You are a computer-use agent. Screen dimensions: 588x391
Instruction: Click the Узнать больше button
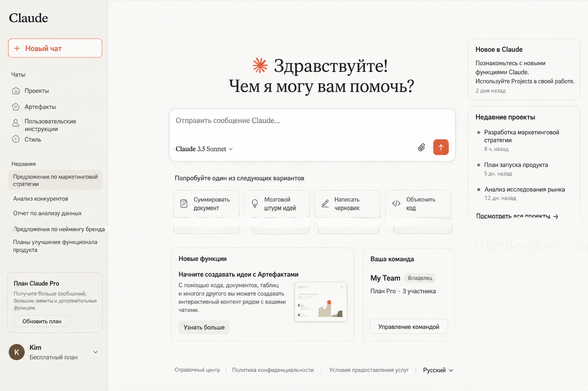tap(204, 327)
